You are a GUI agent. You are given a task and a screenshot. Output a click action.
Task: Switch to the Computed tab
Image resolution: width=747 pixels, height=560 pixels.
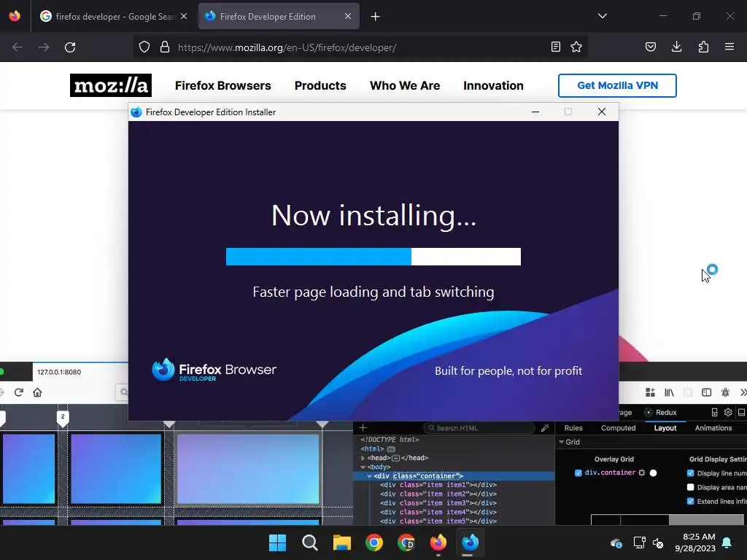coord(619,428)
